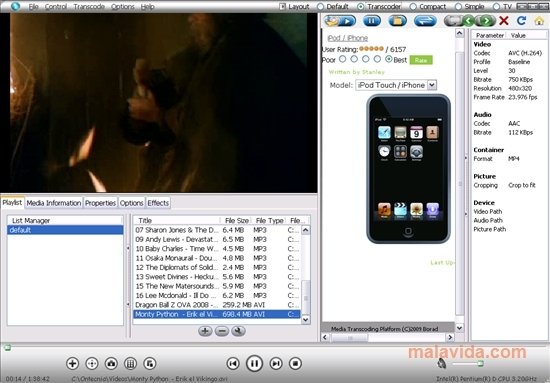Click the red X icon in transcoder toolbar
Screen dimensions: 550x383
coord(504,21)
